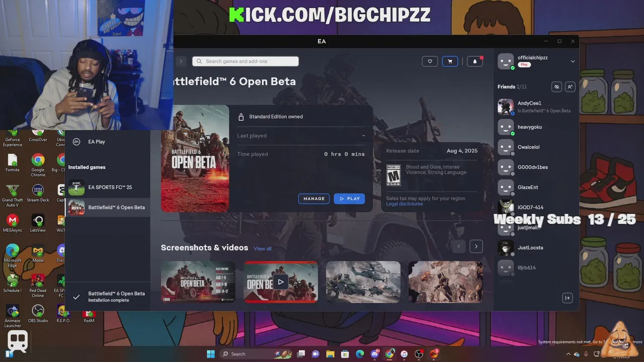Image resolution: width=644 pixels, height=362 pixels.
Task: Open AndyCee1 friend entry
Action: pos(536,107)
